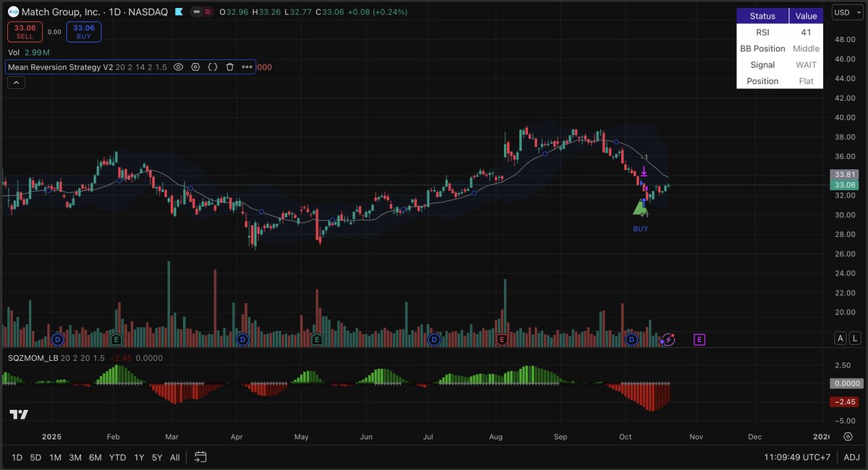Toggle auto scale with the A button
Screen dimensions: 868x470
tap(840, 338)
